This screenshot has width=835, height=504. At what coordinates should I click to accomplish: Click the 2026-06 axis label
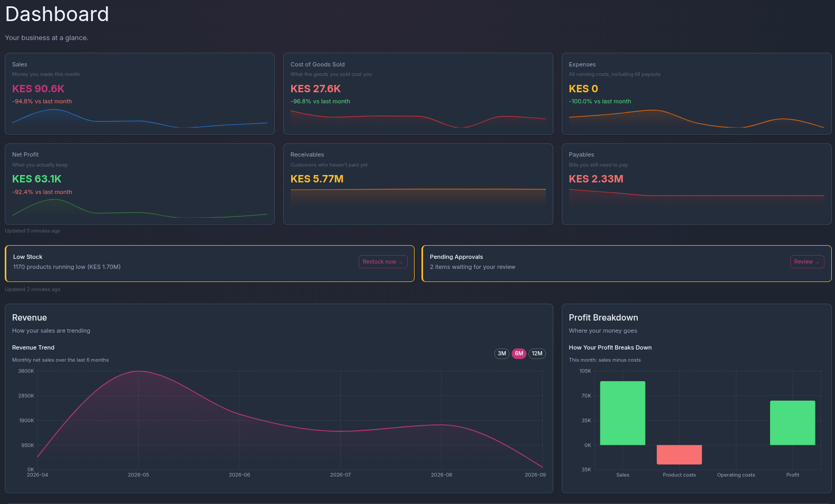click(x=239, y=475)
